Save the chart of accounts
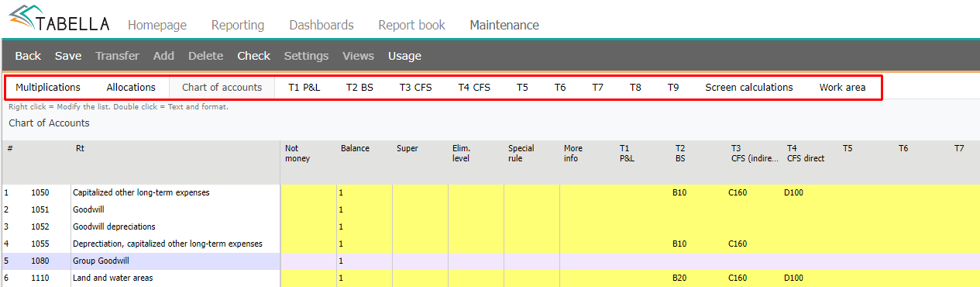The width and height of the screenshot is (980, 287). point(68,56)
